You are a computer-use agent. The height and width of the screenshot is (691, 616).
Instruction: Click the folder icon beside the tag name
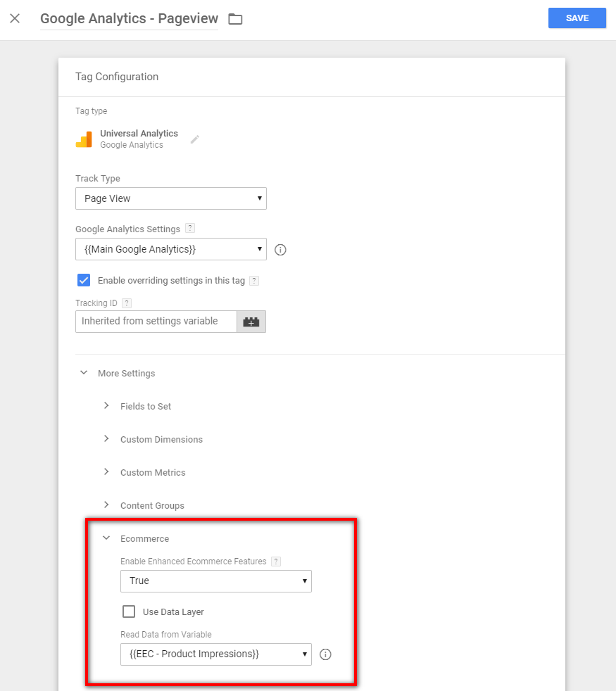point(235,19)
